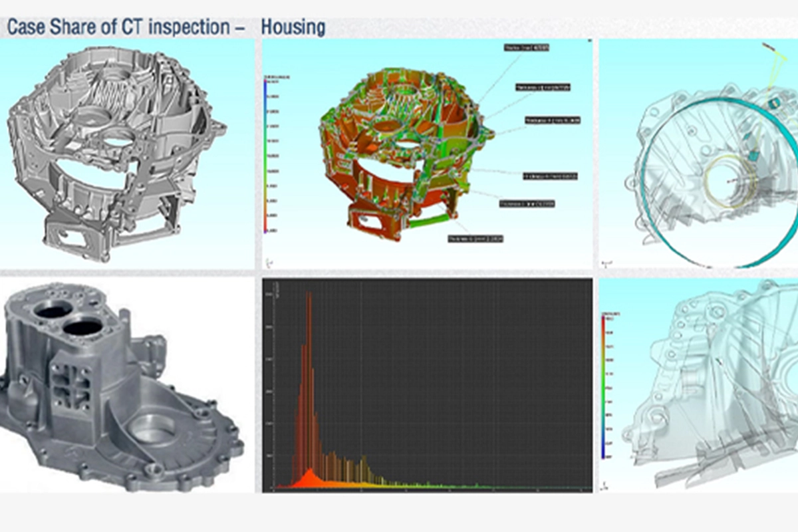Select the 'Housing' heading text
798x532 pixels.
point(291,27)
